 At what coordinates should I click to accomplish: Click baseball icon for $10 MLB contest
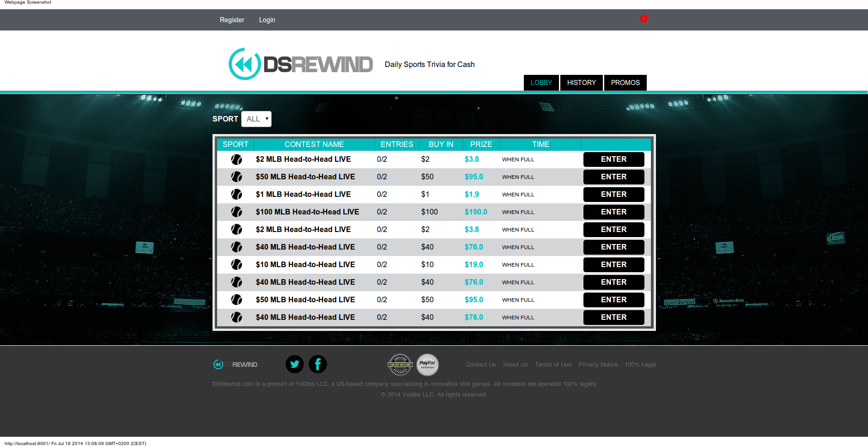click(x=237, y=265)
